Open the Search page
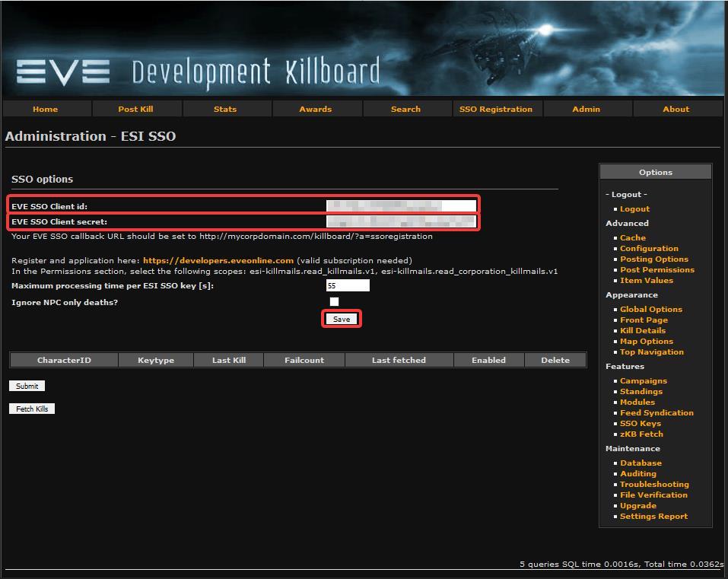This screenshot has width=728, height=579. click(x=405, y=109)
